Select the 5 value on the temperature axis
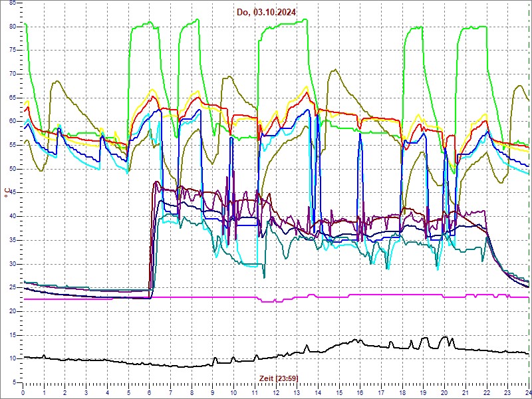This screenshot has width=532, height=399. point(13,383)
